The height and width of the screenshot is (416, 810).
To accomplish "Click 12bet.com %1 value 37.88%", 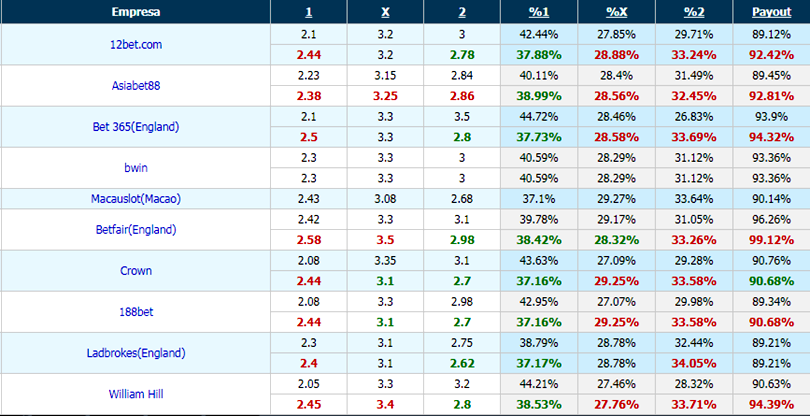I will 539,55.
